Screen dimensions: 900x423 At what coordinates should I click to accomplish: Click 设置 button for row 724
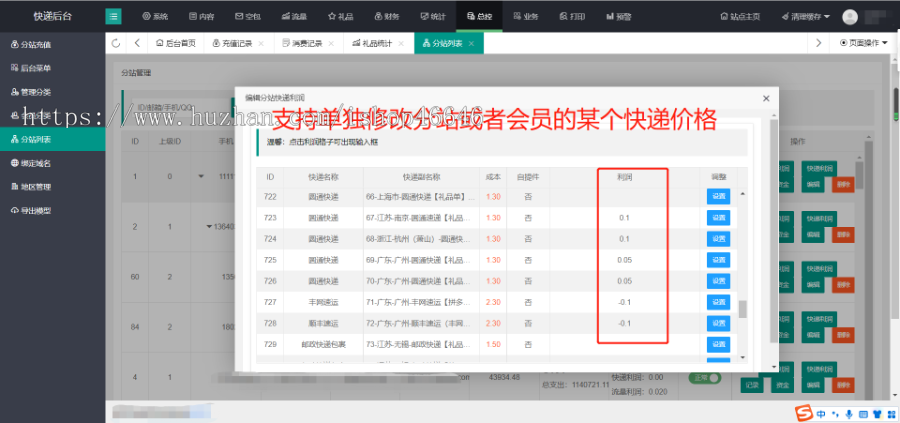[718, 239]
